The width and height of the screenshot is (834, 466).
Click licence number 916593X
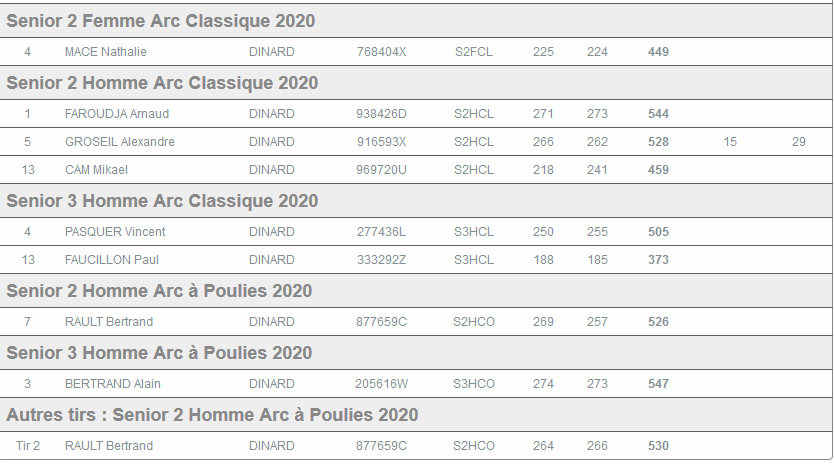coord(381,142)
